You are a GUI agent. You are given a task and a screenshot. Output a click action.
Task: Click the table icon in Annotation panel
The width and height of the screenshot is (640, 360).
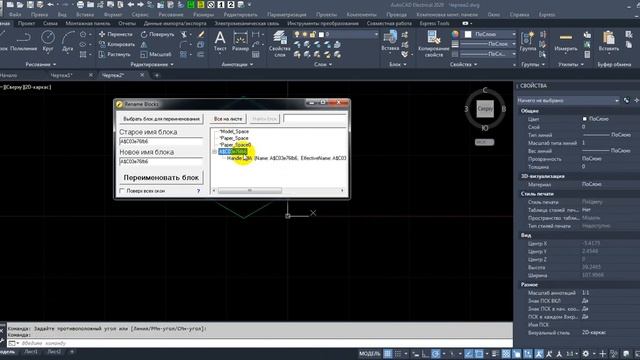[x=256, y=54]
